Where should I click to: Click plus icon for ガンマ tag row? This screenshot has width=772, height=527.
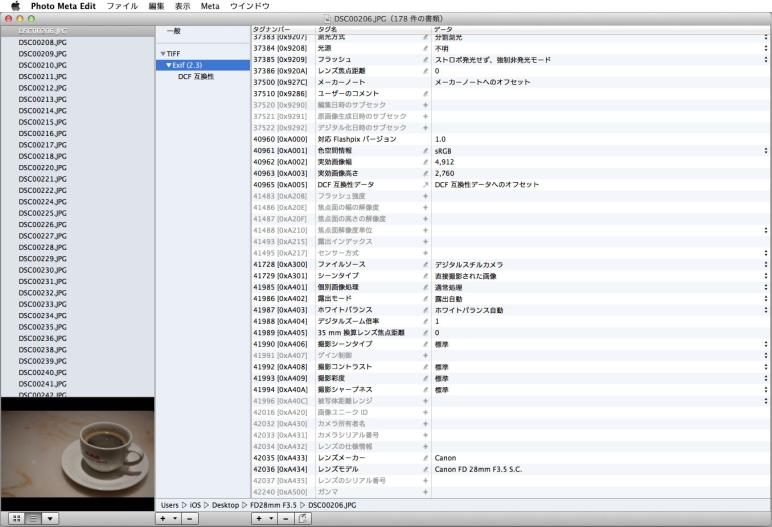425,492
